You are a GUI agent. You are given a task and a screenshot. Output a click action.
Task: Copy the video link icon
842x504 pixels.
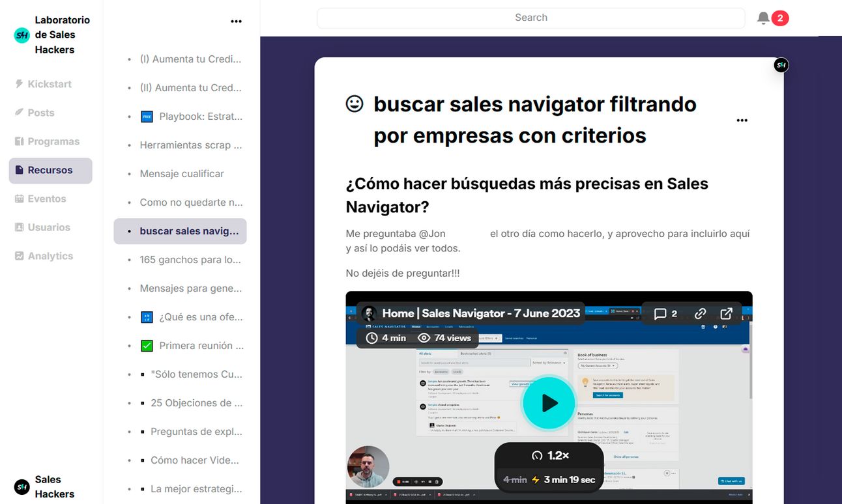click(700, 314)
